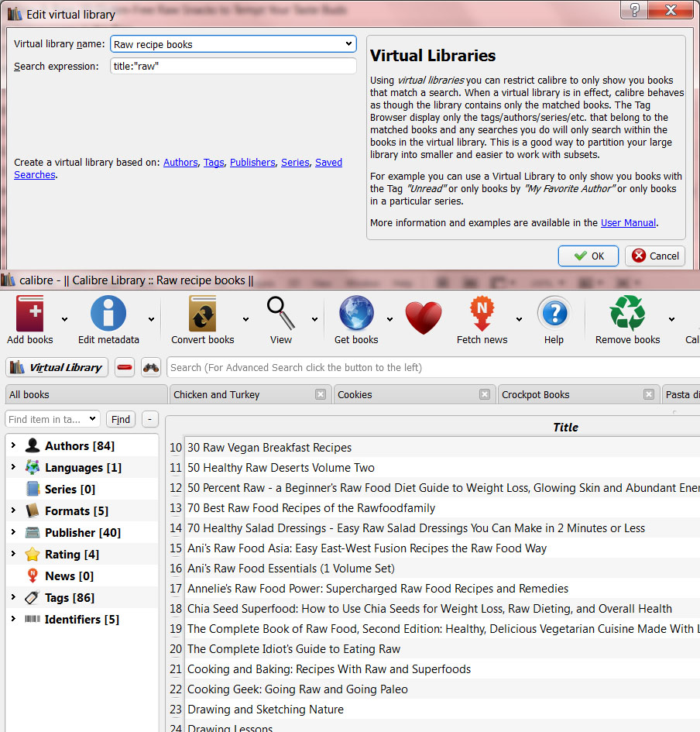Open Get books dropdown arrow
Viewport: 700px width, 732px height.
pyautogui.click(x=389, y=319)
